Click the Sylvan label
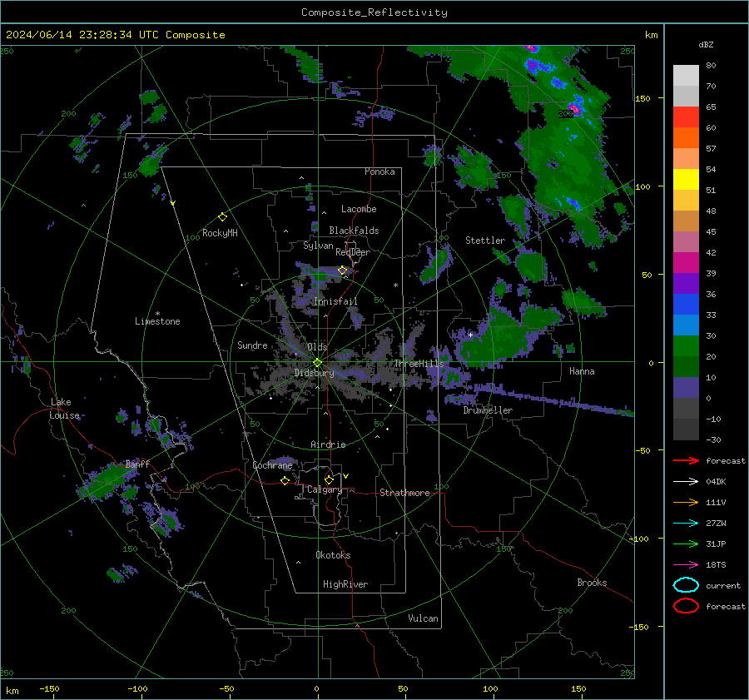Image resolution: width=749 pixels, height=700 pixels. (x=318, y=246)
